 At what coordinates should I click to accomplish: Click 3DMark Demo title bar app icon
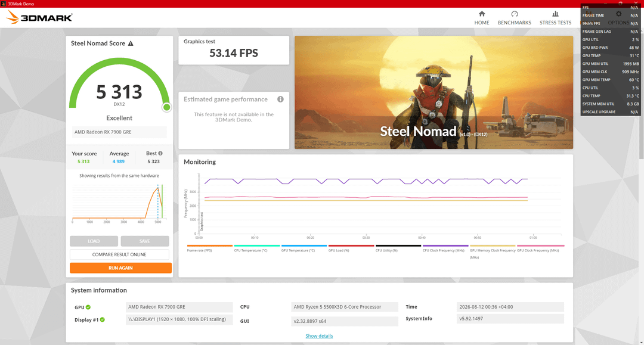[x=4, y=4]
